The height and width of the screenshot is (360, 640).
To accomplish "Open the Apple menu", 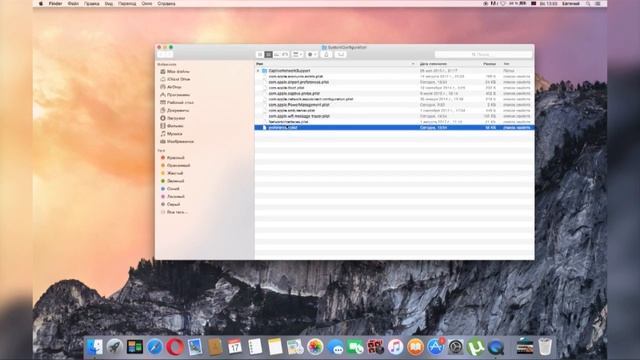I will pos(41,4).
